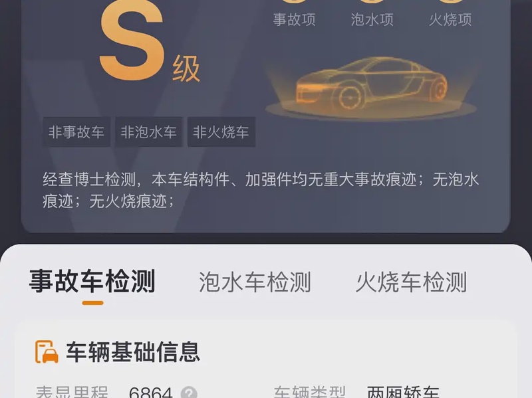Click the 车辆基础信息 car document icon
This screenshot has width=532, height=398.
[x=47, y=352]
